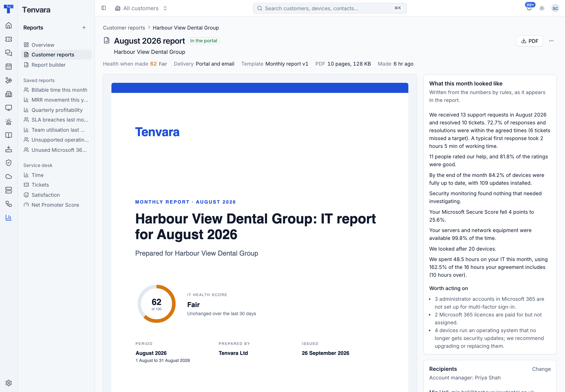The image size is (565, 392).
Task: Click Change next to Recipients
Action: click(x=541, y=369)
